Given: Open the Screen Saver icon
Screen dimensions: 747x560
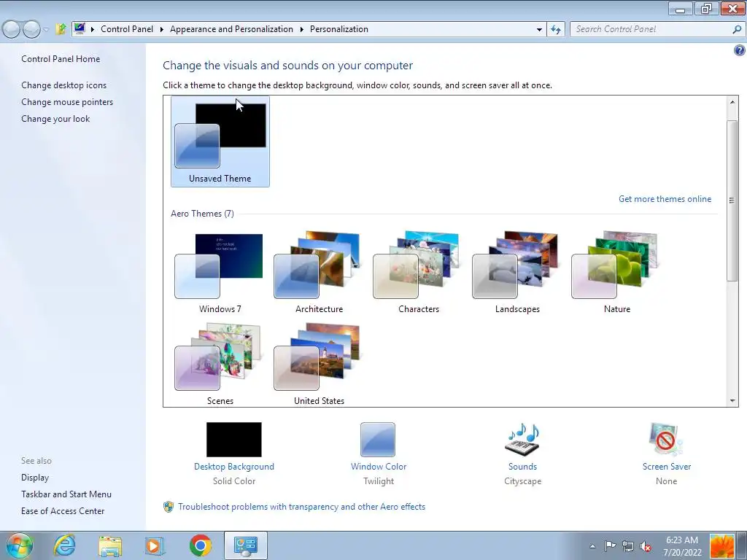Looking at the screenshot, I should coord(666,440).
